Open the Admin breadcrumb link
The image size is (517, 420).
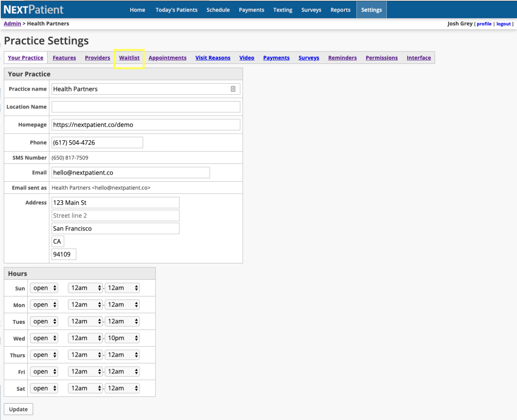pyautogui.click(x=12, y=23)
